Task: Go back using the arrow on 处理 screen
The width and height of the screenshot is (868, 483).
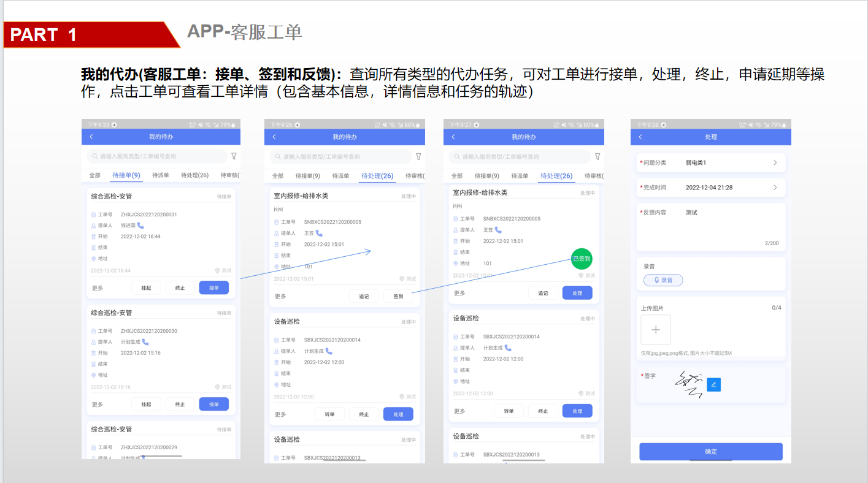Action: [640, 137]
